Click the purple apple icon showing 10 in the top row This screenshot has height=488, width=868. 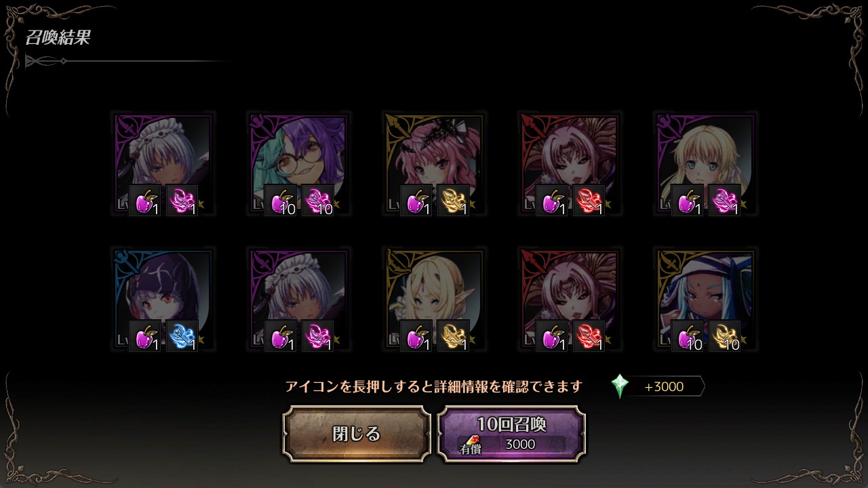(x=281, y=201)
